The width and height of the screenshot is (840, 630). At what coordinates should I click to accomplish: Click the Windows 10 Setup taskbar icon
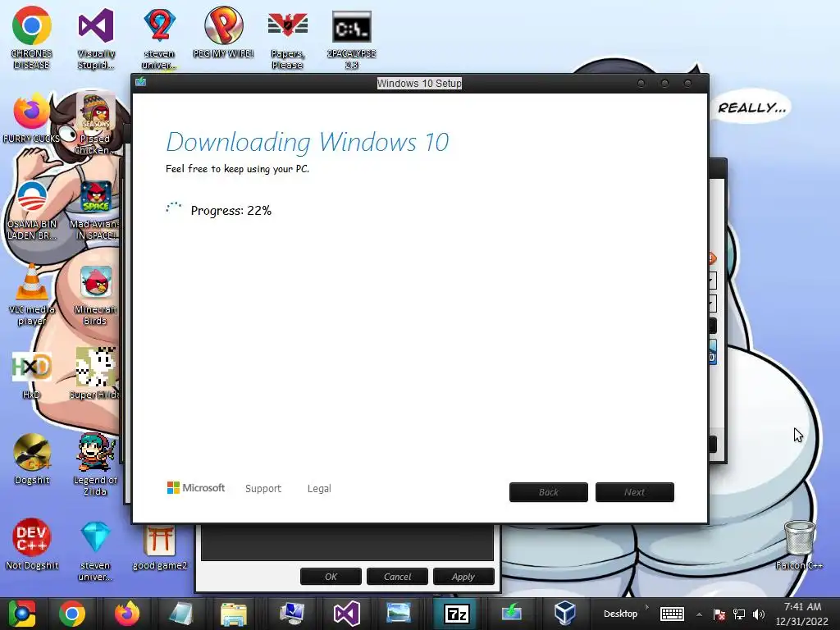tap(512, 614)
